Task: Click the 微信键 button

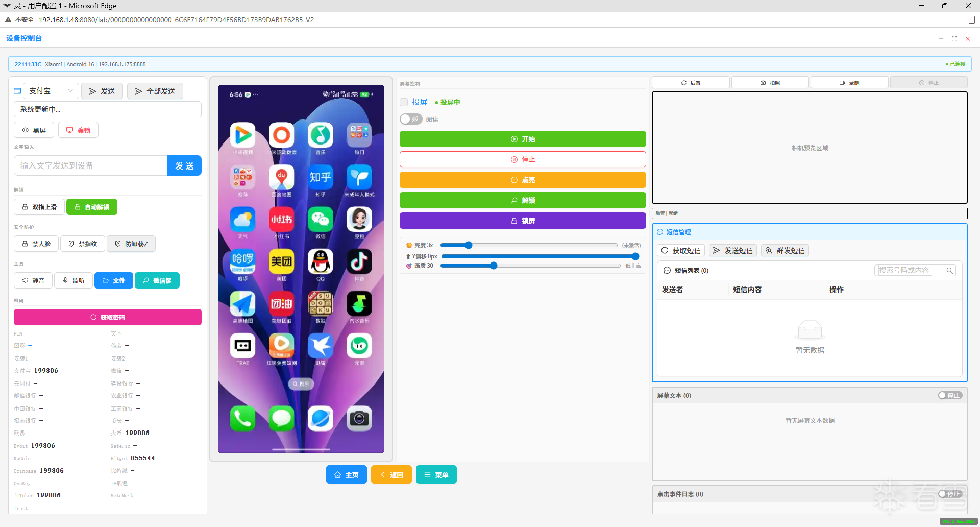Action: (157, 280)
